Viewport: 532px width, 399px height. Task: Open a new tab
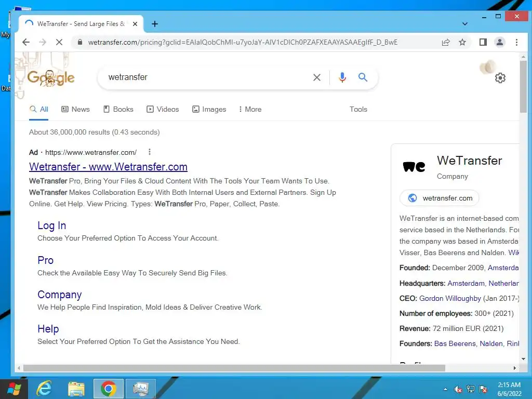(x=155, y=24)
